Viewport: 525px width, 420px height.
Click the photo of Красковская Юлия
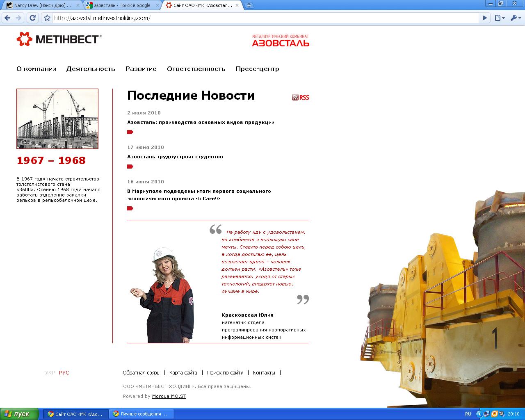[x=163, y=295]
